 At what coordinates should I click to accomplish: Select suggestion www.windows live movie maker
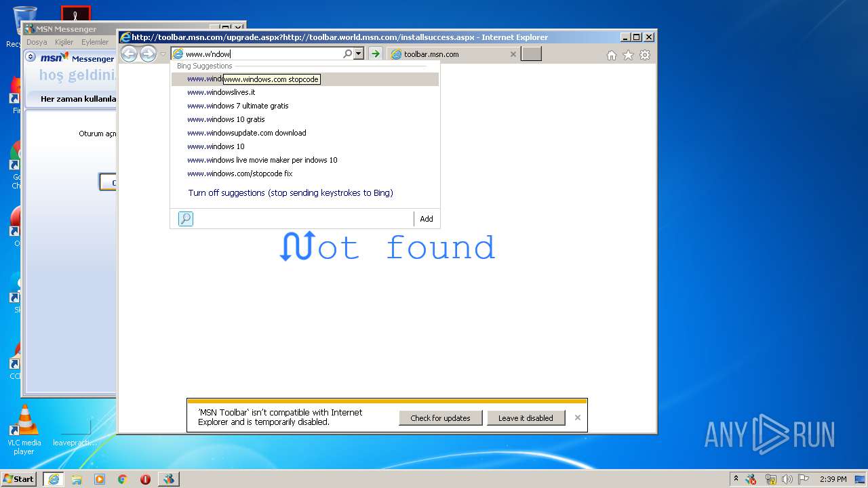(x=304, y=160)
